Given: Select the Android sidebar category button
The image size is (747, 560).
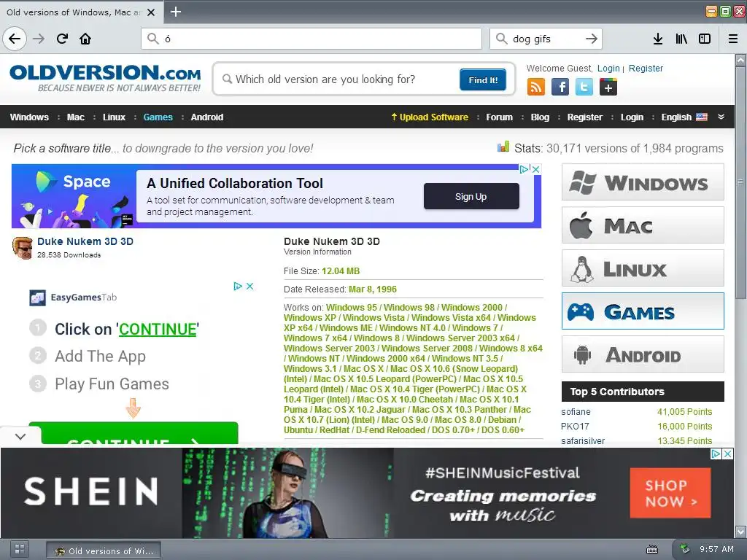Looking at the screenshot, I should click(x=643, y=354).
